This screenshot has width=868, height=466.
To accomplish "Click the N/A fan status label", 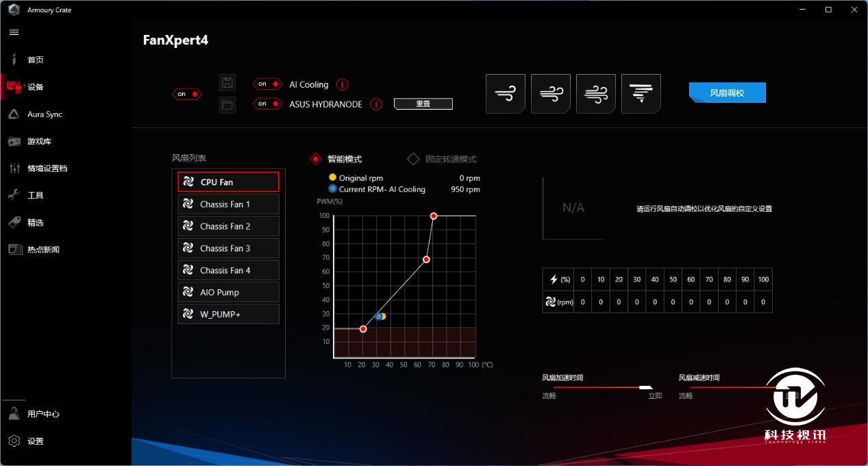I will click(573, 208).
